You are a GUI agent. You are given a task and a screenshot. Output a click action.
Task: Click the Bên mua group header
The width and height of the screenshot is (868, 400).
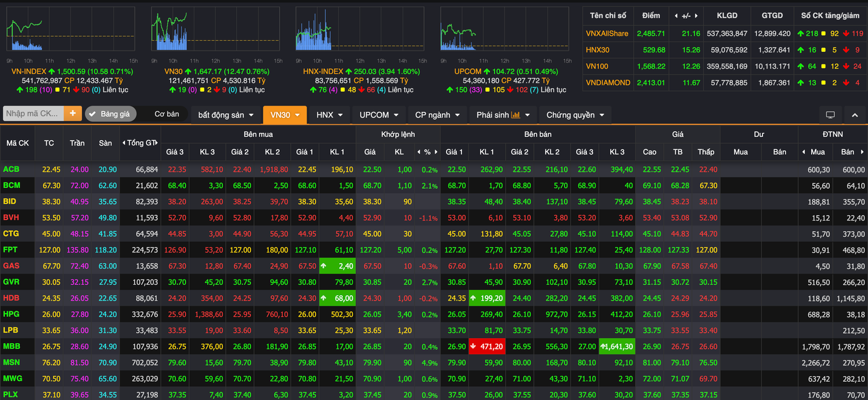tap(258, 134)
